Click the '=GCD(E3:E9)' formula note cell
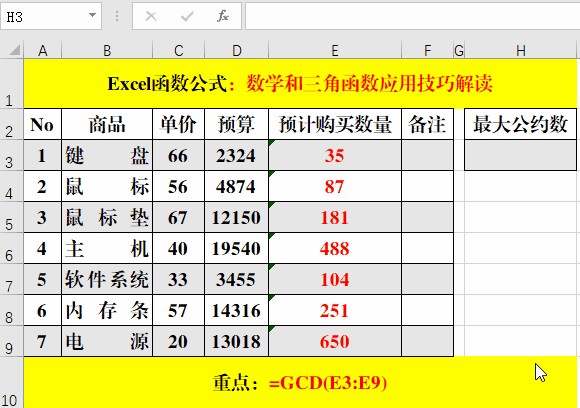580x408 pixels. tap(300, 382)
